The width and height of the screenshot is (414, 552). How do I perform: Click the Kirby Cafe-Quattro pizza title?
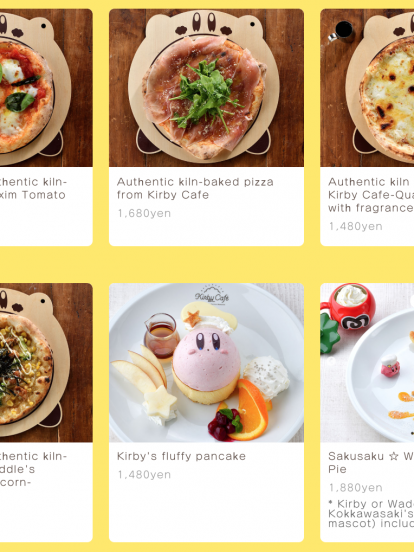point(371,195)
